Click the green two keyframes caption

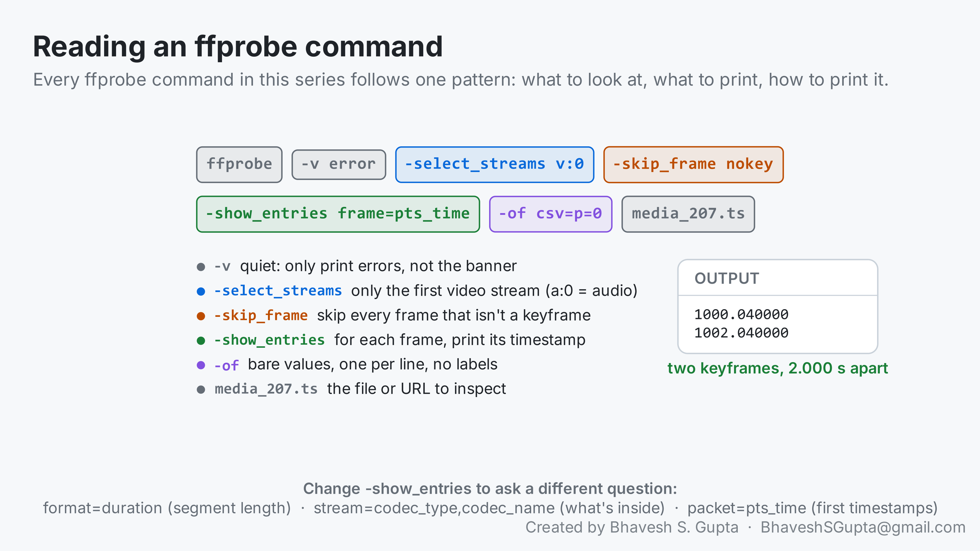778,368
